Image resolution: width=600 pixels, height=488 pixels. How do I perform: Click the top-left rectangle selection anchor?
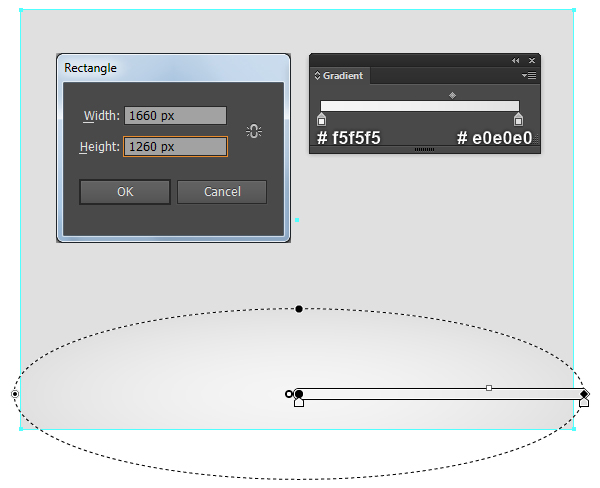pyautogui.click(x=21, y=10)
